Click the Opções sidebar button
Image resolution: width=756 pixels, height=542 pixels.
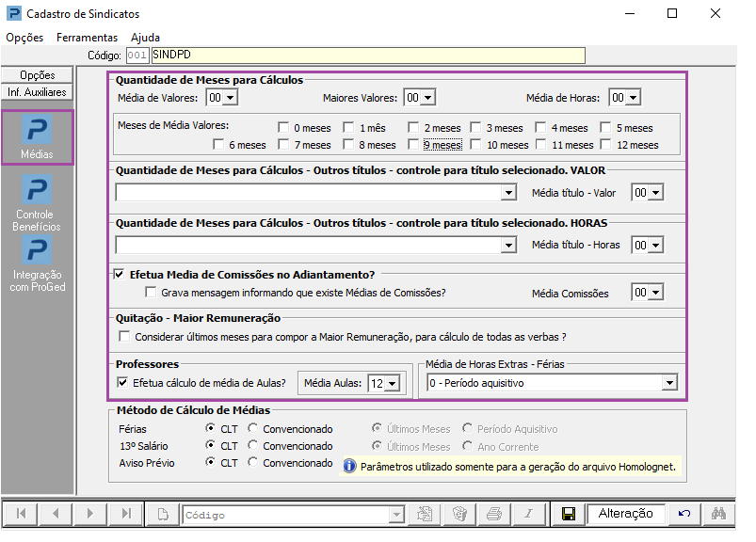click(38, 75)
